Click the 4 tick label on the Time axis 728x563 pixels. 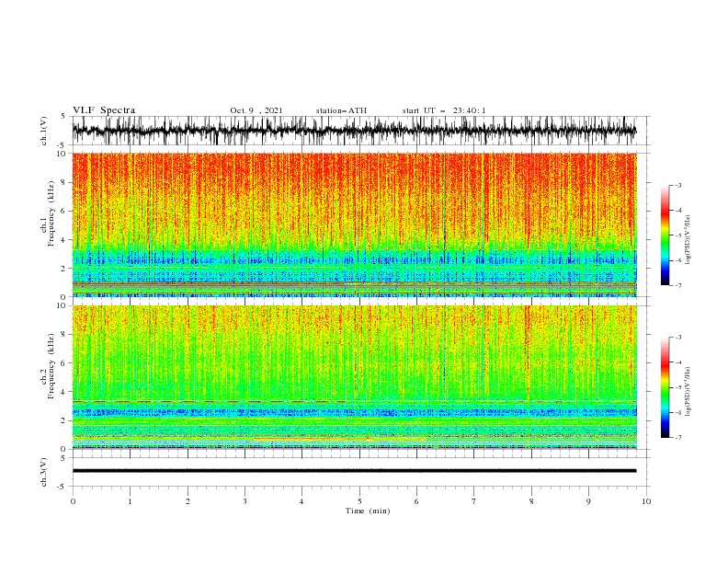302,501
